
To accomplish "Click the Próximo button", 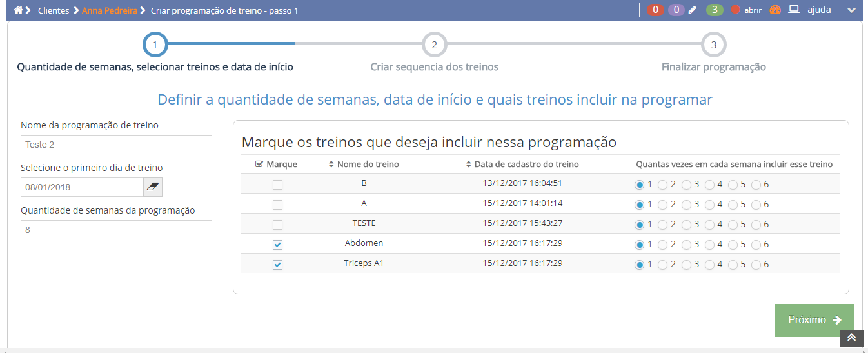I will point(814,320).
